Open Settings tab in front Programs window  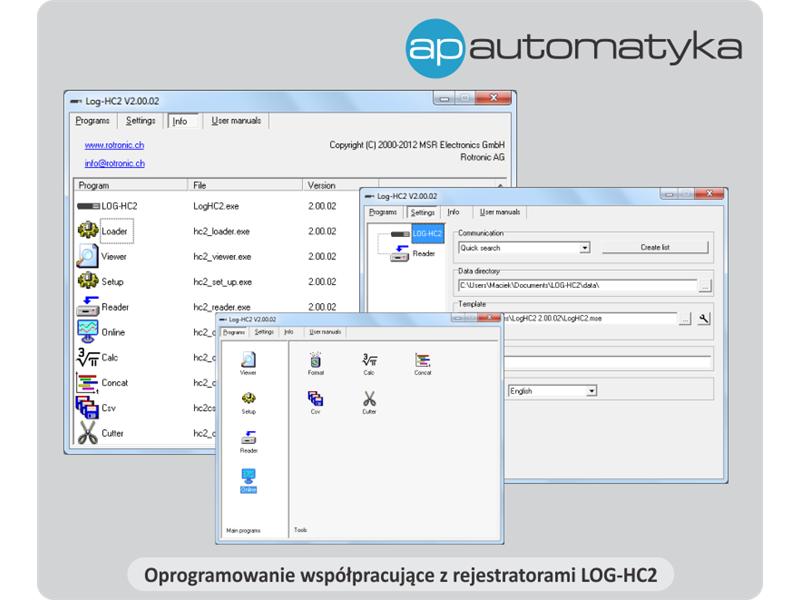[264, 332]
